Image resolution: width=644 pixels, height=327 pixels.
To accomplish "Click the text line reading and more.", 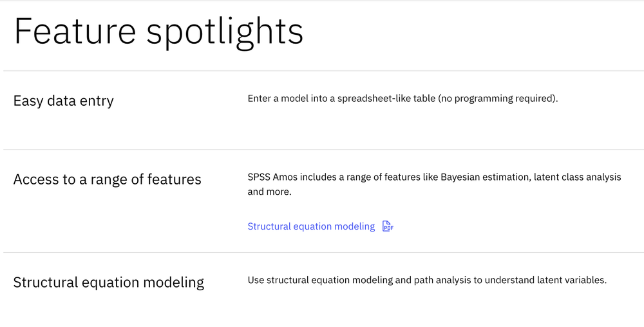I will pyautogui.click(x=269, y=192).
